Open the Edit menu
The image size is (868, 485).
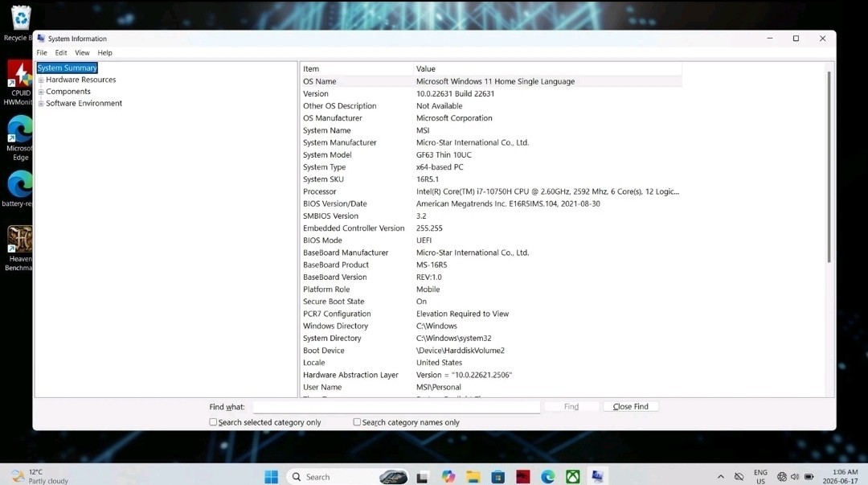coord(61,52)
